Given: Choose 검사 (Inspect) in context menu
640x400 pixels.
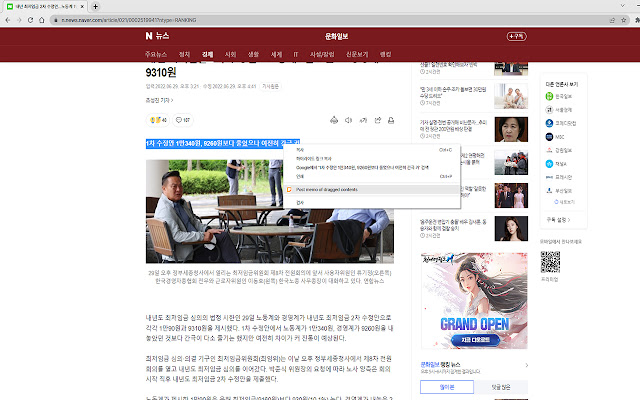Looking at the screenshot, I should 371,202.
